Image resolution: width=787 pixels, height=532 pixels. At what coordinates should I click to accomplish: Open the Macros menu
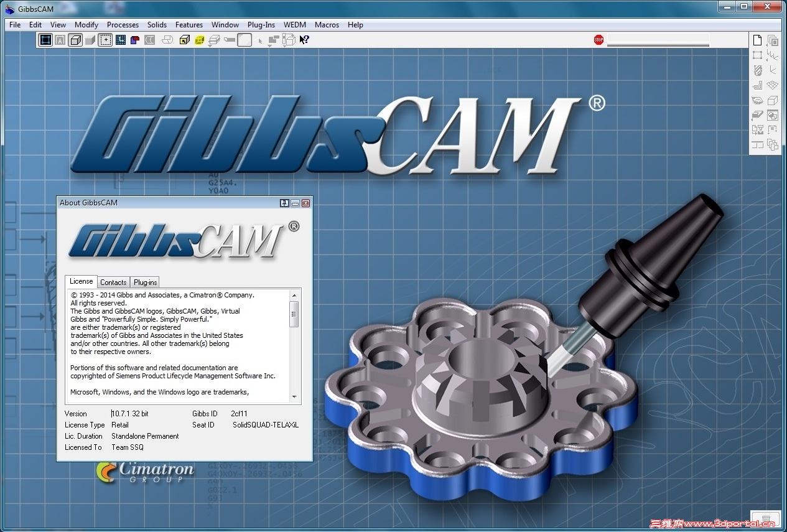pyautogui.click(x=327, y=25)
